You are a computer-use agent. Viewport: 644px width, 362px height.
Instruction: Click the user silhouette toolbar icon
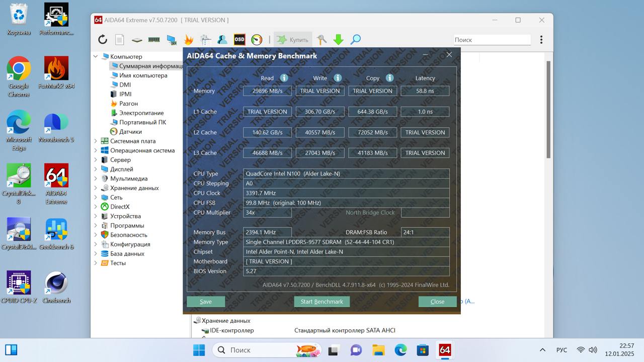[222, 40]
